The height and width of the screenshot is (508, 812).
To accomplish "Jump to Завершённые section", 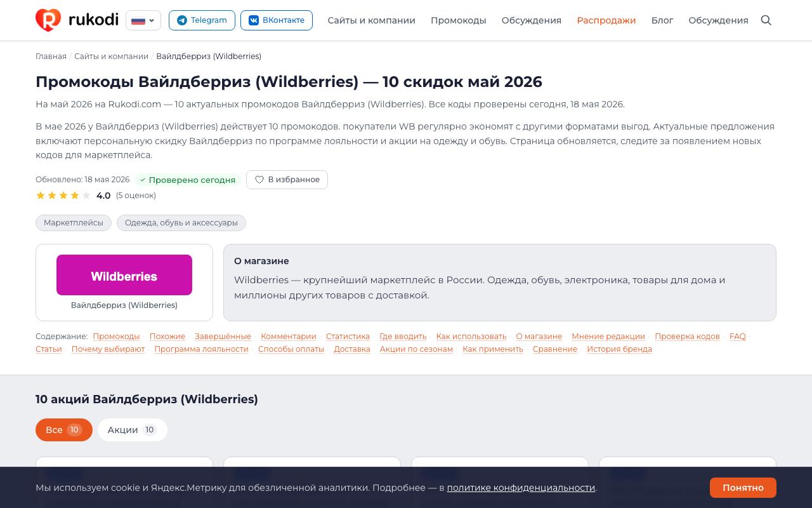I will (223, 337).
